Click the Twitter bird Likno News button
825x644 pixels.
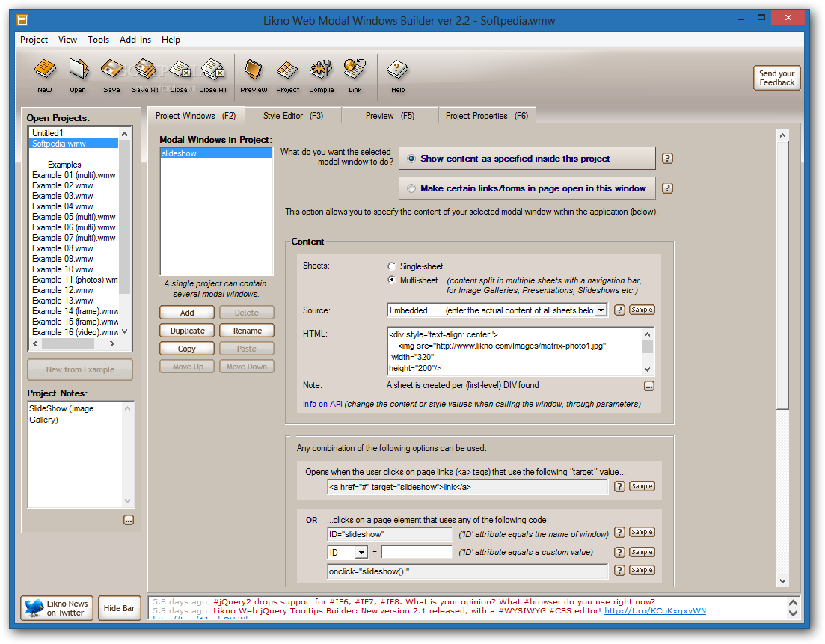coord(58,608)
